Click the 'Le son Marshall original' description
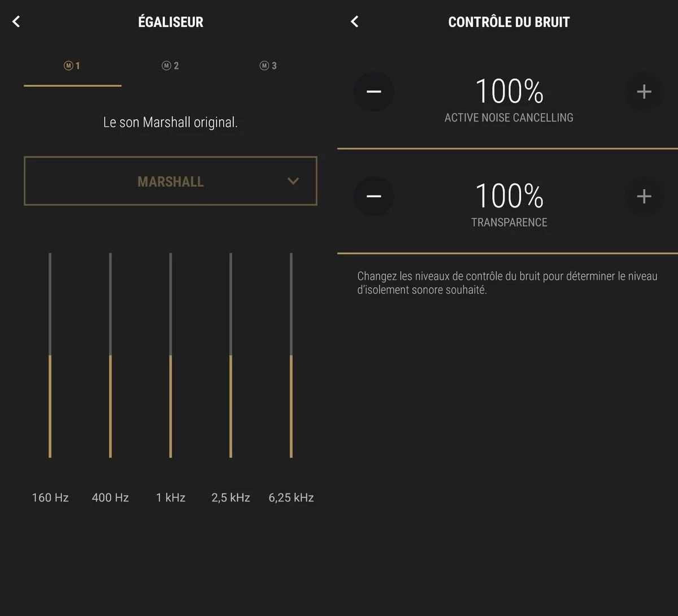 click(x=170, y=123)
